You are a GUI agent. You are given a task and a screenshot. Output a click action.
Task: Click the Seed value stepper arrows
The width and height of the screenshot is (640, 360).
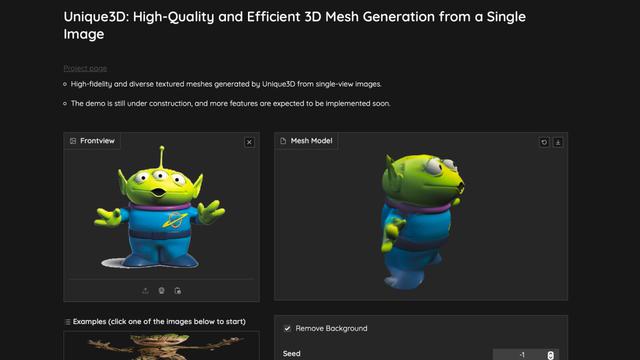(550, 355)
